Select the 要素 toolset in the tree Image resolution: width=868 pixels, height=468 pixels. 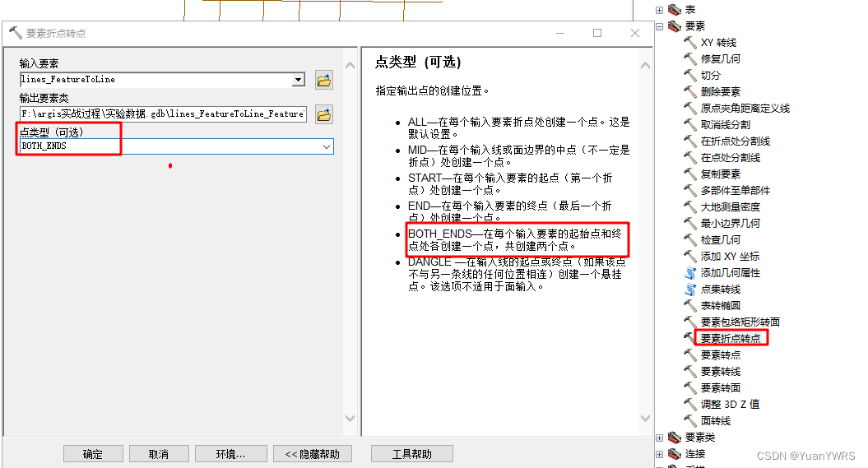(694, 26)
